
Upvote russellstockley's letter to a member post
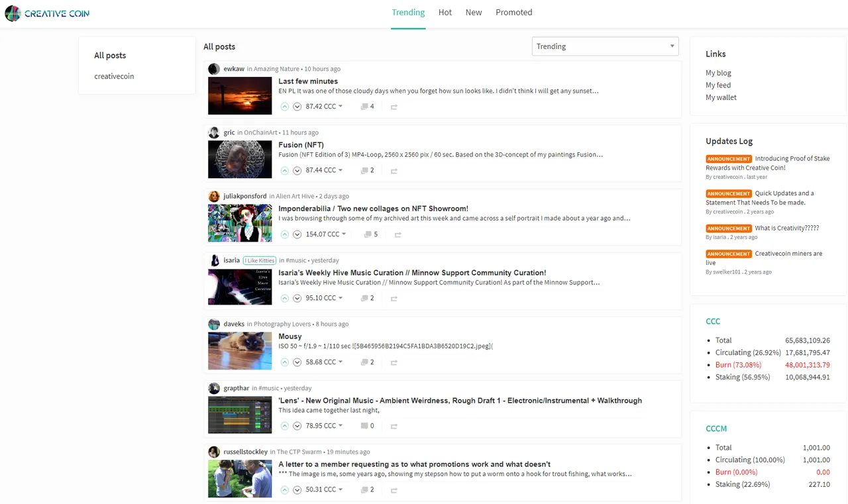coord(285,489)
